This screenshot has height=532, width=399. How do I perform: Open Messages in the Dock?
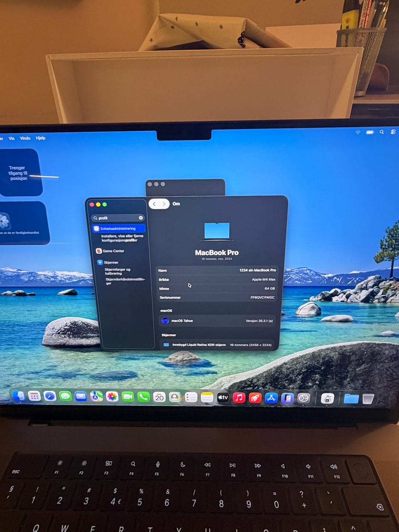(65, 397)
